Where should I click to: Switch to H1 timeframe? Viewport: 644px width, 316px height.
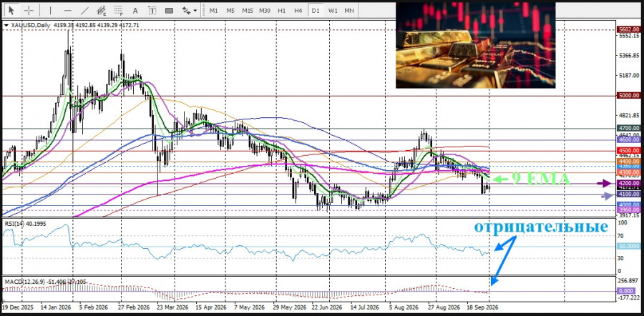click(x=281, y=11)
